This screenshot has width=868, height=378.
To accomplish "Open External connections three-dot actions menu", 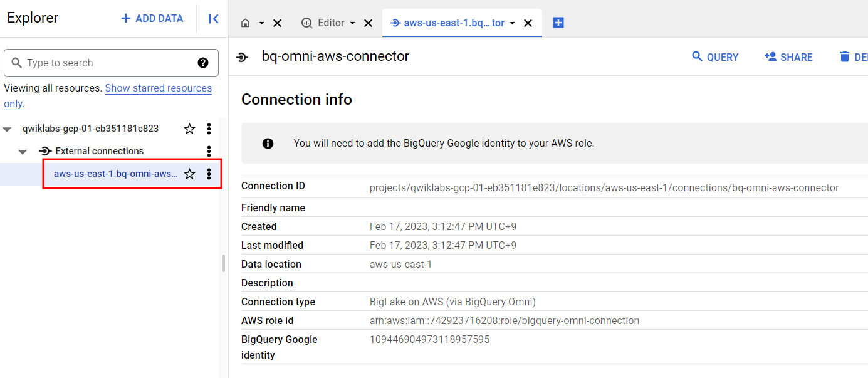I will 209,151.
